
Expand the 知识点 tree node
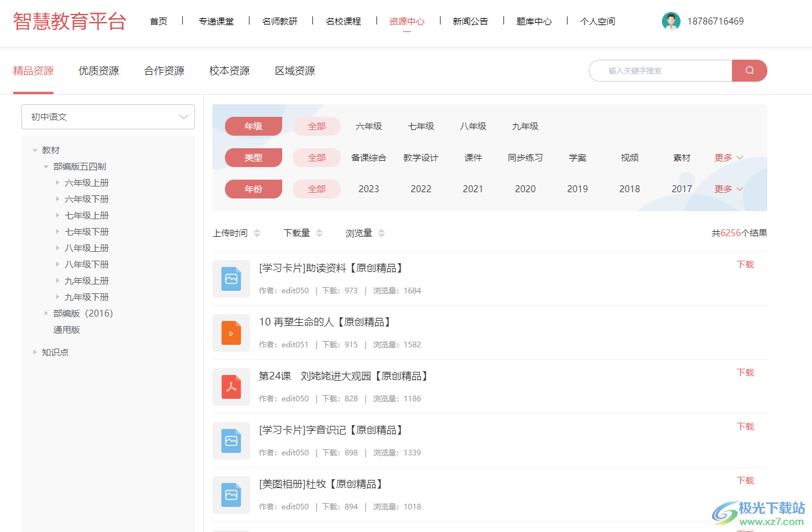pyautogui.click(x=35, y=352)
